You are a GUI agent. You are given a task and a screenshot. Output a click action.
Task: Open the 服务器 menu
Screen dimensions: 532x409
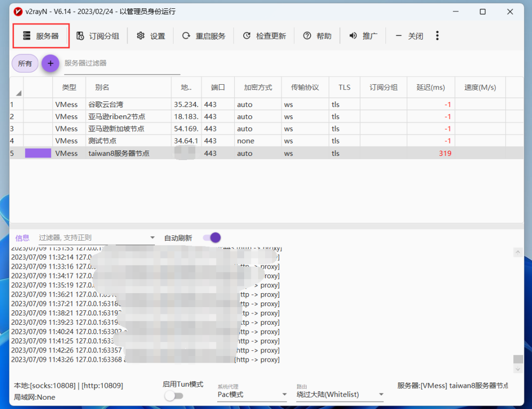41,36
